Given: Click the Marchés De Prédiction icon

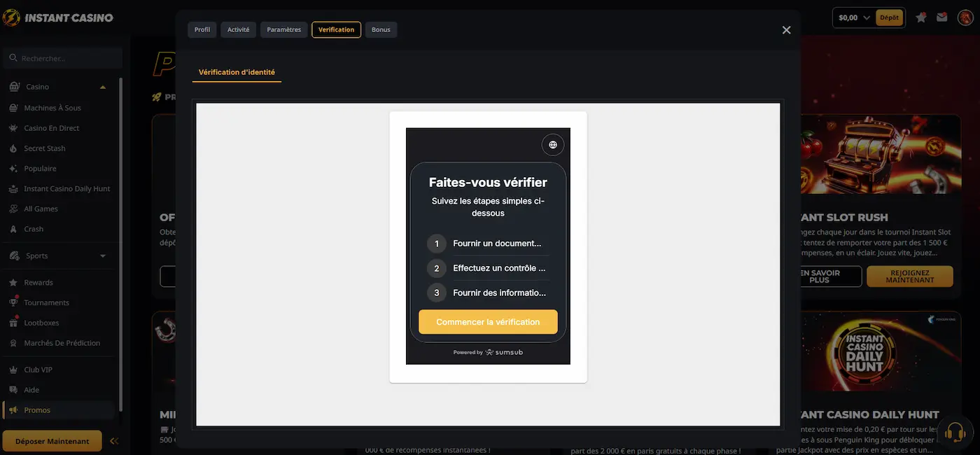Looking at the screenshot, I should point(13,343).
